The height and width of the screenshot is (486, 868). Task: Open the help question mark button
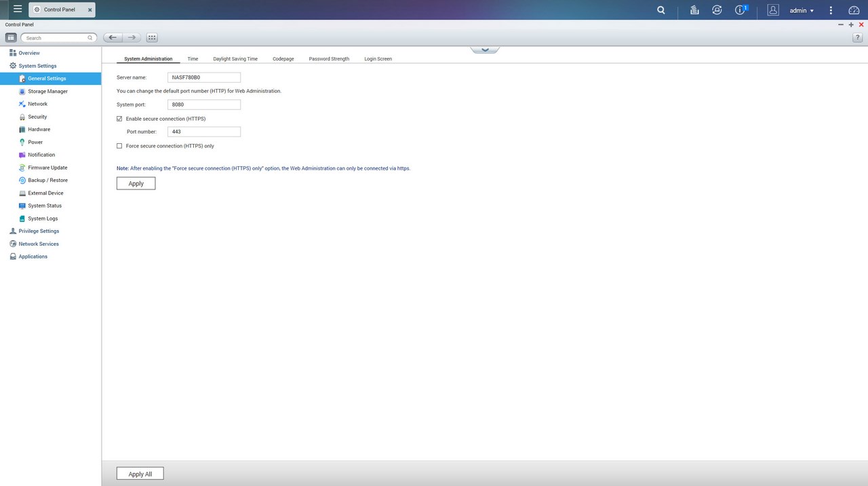coord(857,38)
